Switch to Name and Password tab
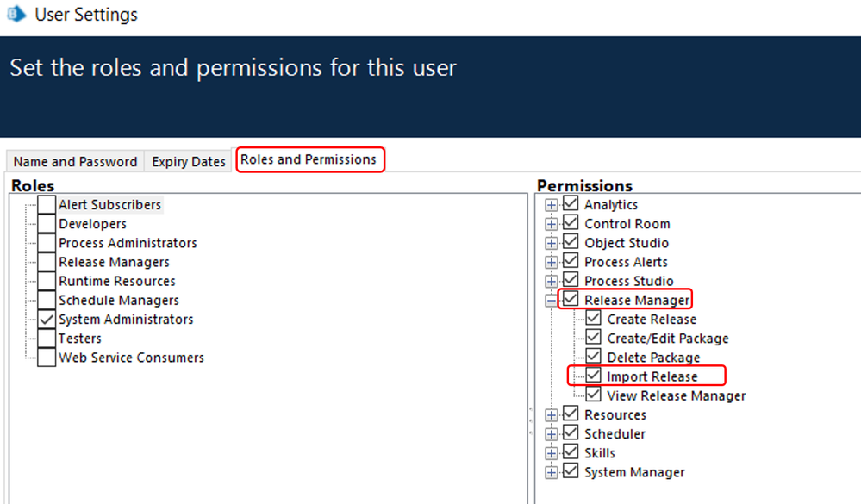This screenshot has width=861, height=504. [x=75, y=162]
